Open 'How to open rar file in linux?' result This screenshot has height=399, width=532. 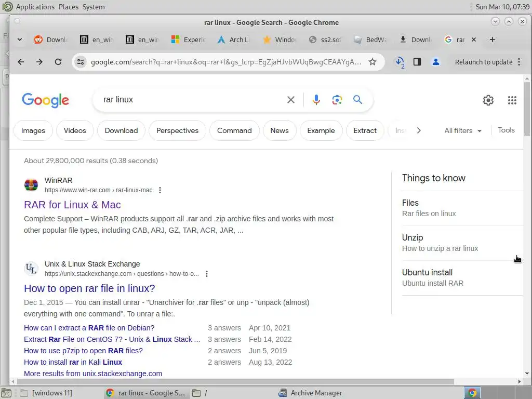point(89,288)
